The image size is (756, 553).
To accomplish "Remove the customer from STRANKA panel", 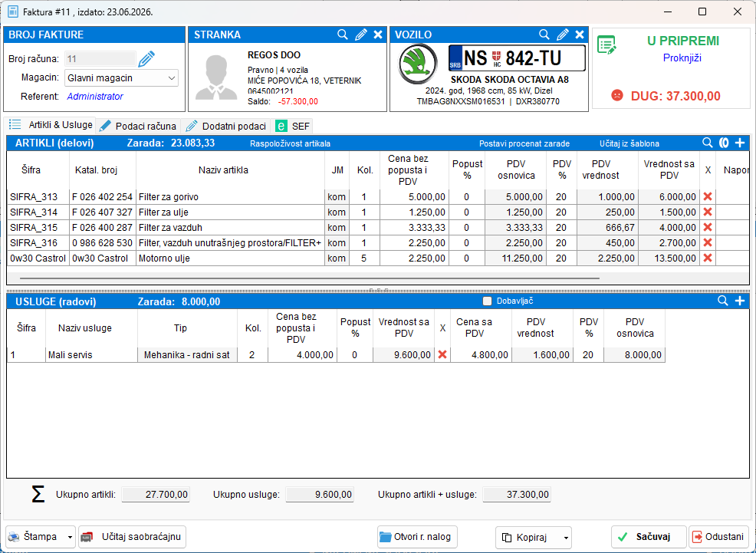I will pyautogui.click(x=378, y=35).
